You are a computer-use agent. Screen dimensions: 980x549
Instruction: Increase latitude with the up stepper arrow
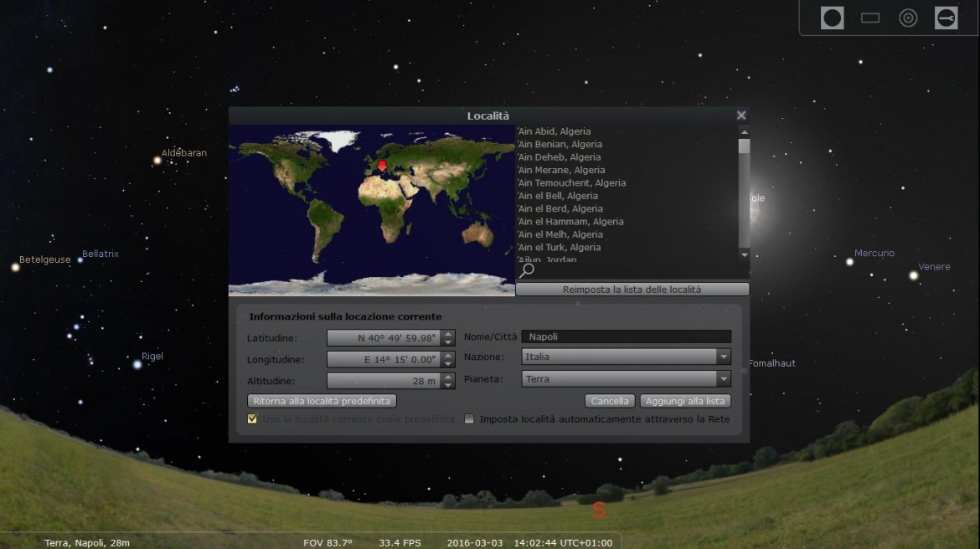tap(448, 334)
